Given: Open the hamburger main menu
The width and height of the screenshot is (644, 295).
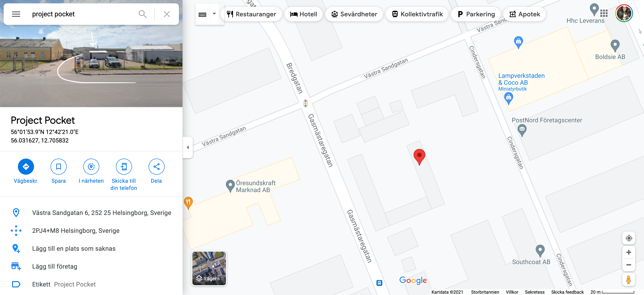Looking at the screenshot, I should 16,14.
